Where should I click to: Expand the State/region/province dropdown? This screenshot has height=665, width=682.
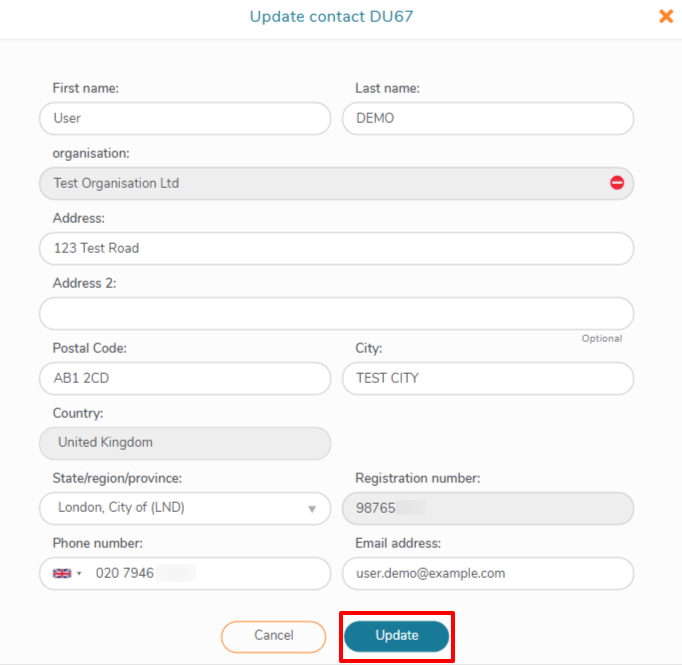coord(311,508)
